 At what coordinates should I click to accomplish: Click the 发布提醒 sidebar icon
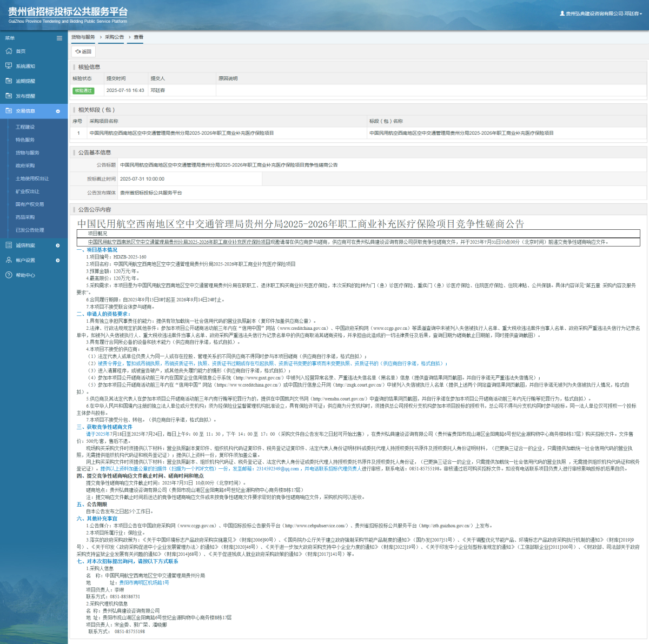point(9,96)
